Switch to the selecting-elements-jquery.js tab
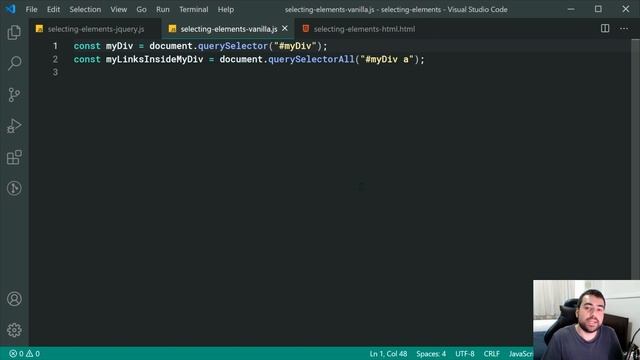 click(x=96, y=29)
